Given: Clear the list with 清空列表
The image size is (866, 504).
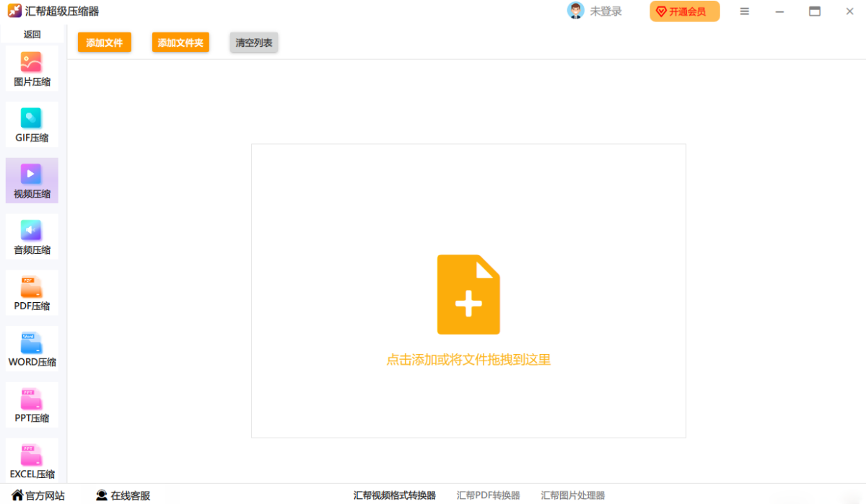Looking at the screenshot, I should pyautogui.click(x=254, y=43).
